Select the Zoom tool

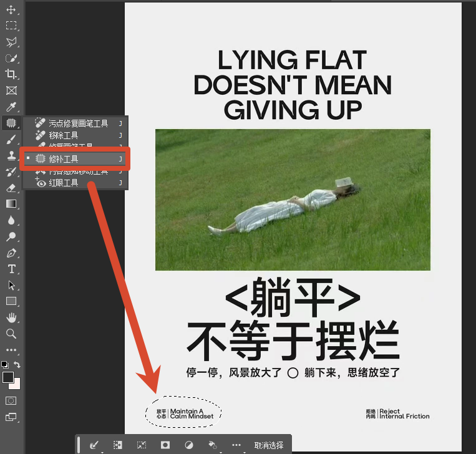pyautogui.click(x=11, y=334)
